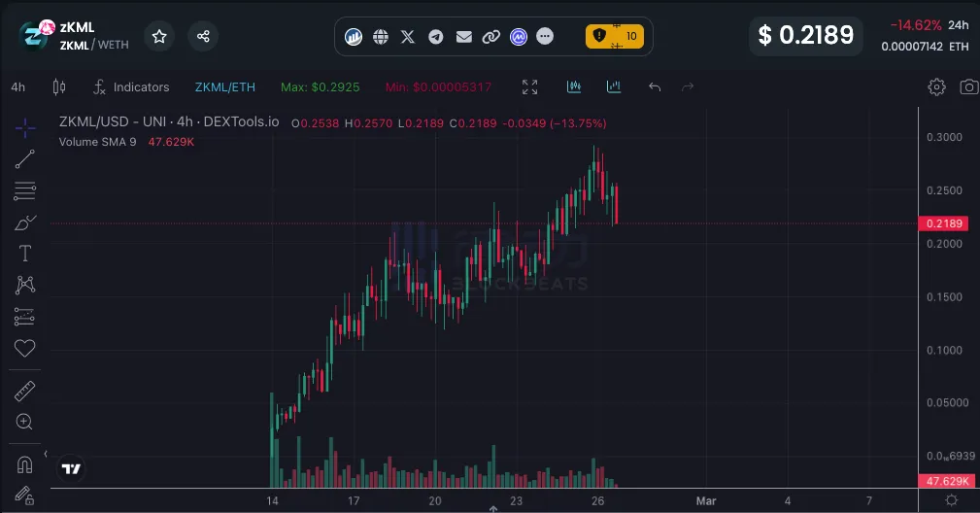This screenshot has width=980, height=513.
Task: Toggle chart fullscreen mode
Action: coord(529,86)
